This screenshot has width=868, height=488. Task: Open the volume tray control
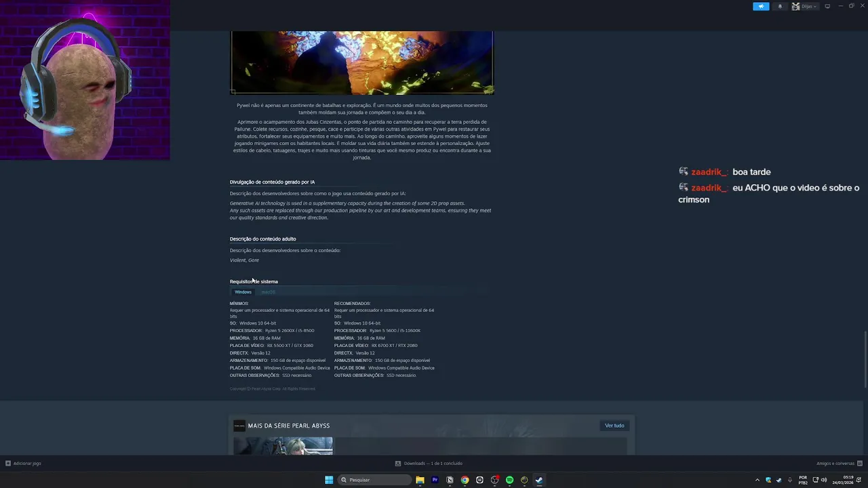click(x=824, y=480)
